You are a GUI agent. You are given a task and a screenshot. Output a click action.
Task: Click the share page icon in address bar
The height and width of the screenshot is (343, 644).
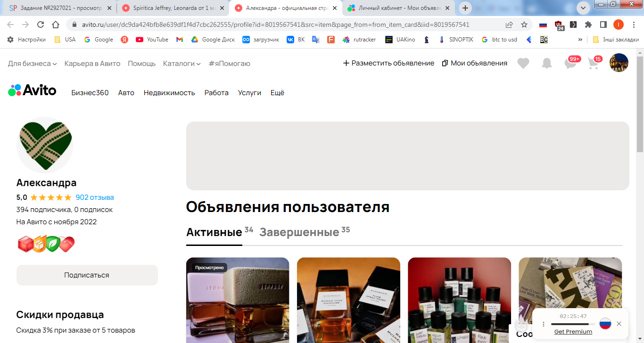[509, 24]
